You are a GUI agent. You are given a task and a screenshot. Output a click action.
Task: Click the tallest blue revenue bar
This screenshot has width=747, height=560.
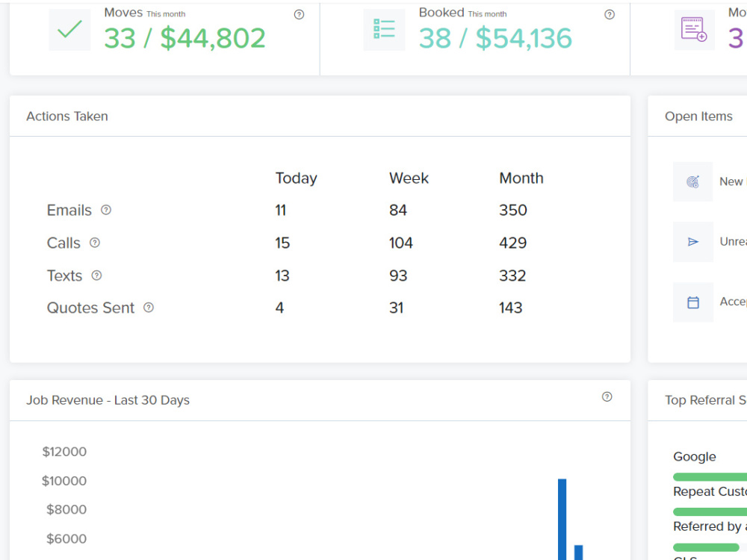click(x=562, y=520)
